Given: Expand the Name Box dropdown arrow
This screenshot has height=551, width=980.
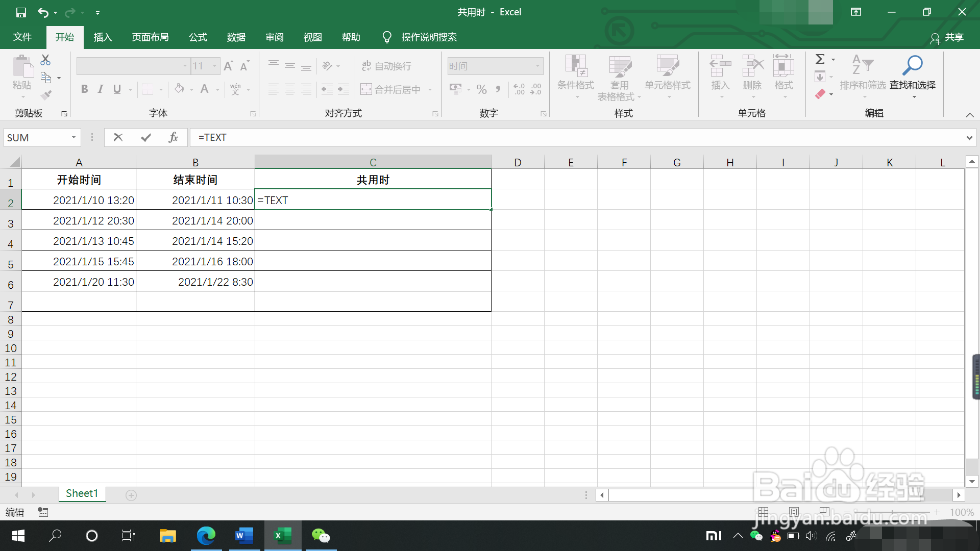Looking at the screenshot, I should pyautogui.click(x=73, y=137).
